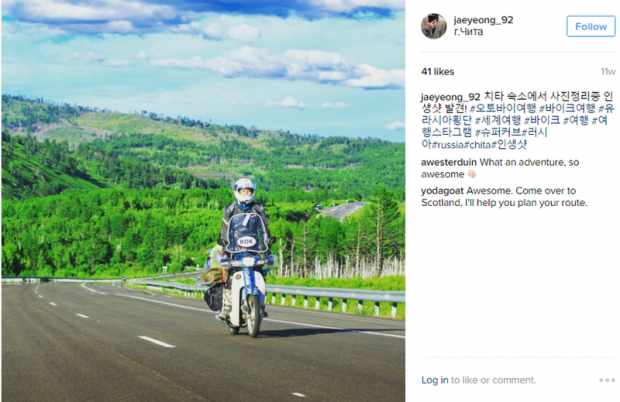Click the jaeyeong_92 profile avatar picture
620x402 pixels.
pyautogui.click(x=434, y=26)
